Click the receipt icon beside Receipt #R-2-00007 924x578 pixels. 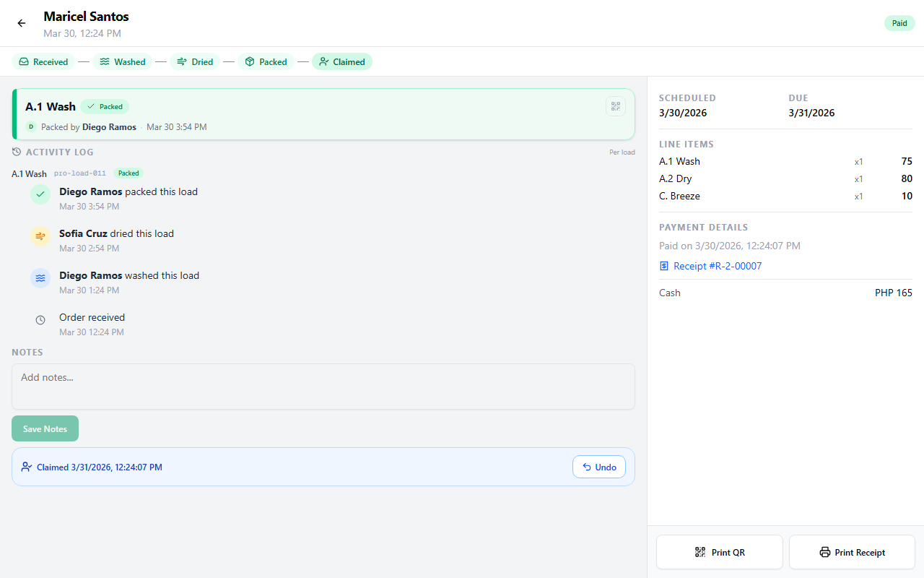tap(664, 267)
